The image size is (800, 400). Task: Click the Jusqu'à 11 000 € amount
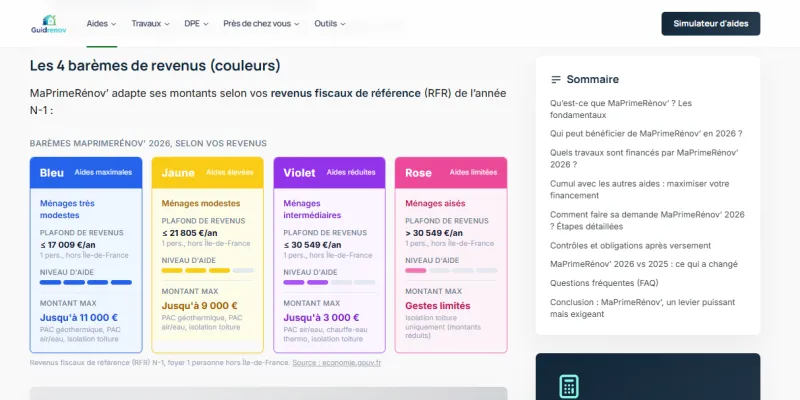(79, 317)
